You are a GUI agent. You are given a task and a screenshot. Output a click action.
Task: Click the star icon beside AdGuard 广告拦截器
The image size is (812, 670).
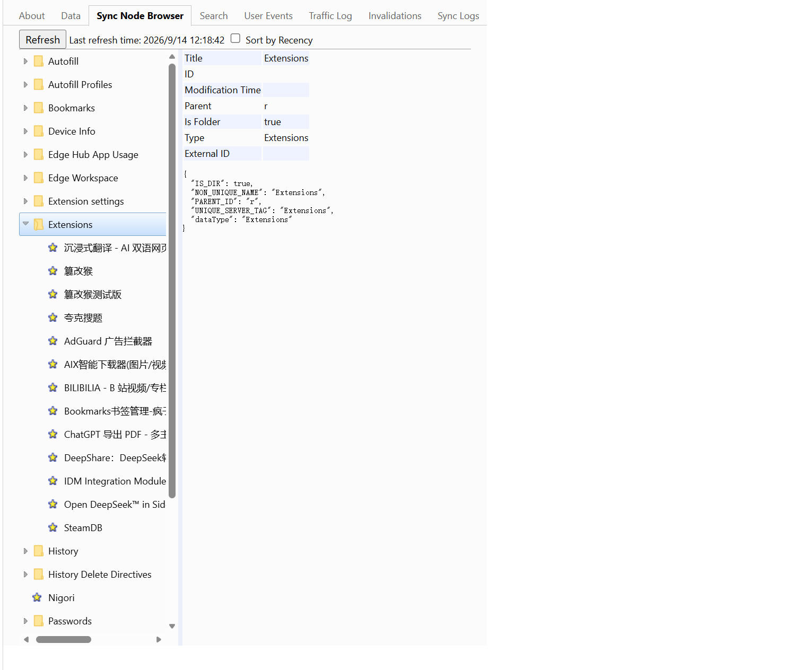pos(53,341)
